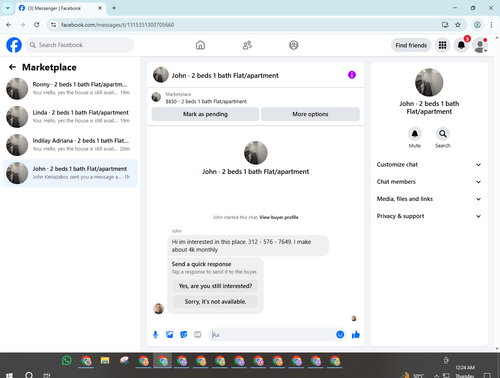Send quick response 'Yes, are you still interested?'
Viewport: 500px width, 378px height.
[215, 286]
